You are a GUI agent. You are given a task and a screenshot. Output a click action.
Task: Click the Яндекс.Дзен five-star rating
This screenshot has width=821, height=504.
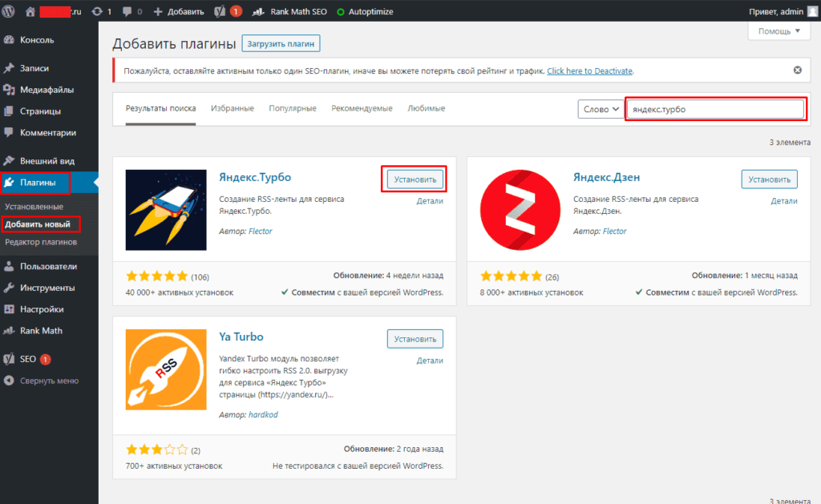coord(511,276)
